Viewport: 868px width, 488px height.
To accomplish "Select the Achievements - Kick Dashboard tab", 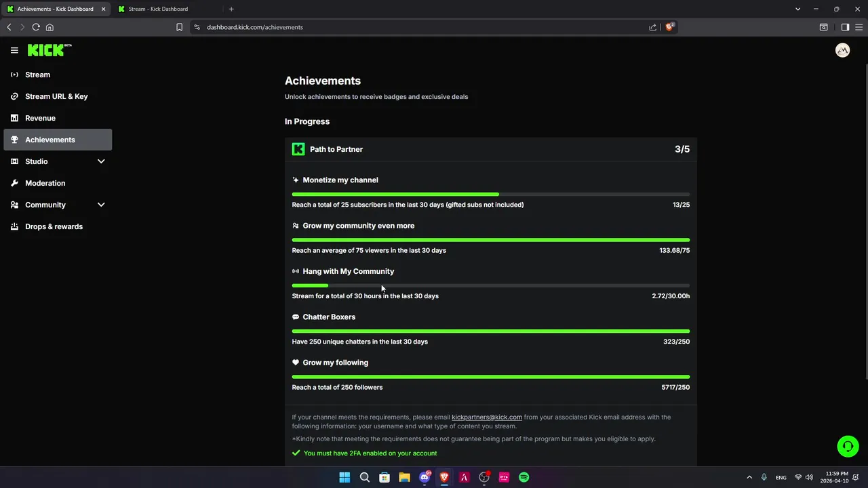I will pyautogui.click(x=56, y=9).
